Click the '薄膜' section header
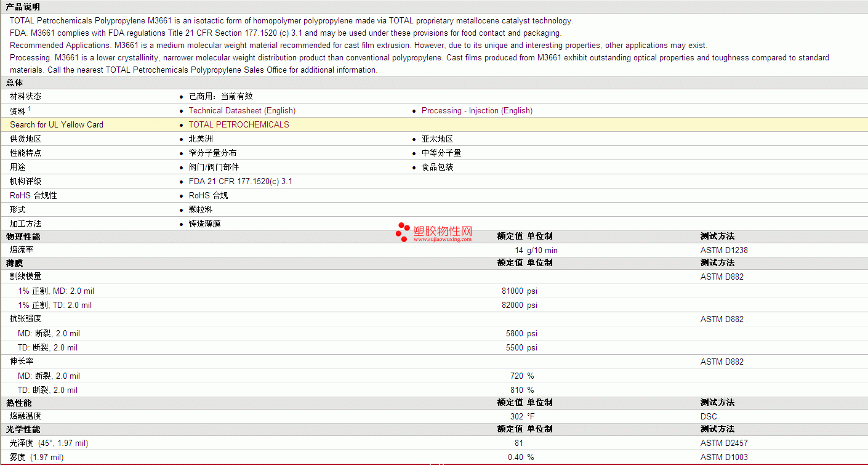Screen dimensions: 868x465 [x=14, y=263]
